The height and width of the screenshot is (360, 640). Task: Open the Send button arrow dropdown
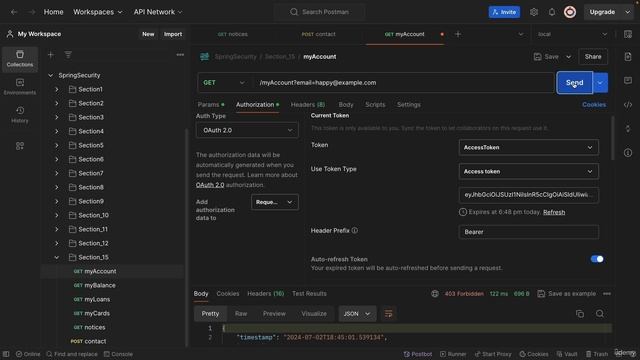(x=600, y=83)
